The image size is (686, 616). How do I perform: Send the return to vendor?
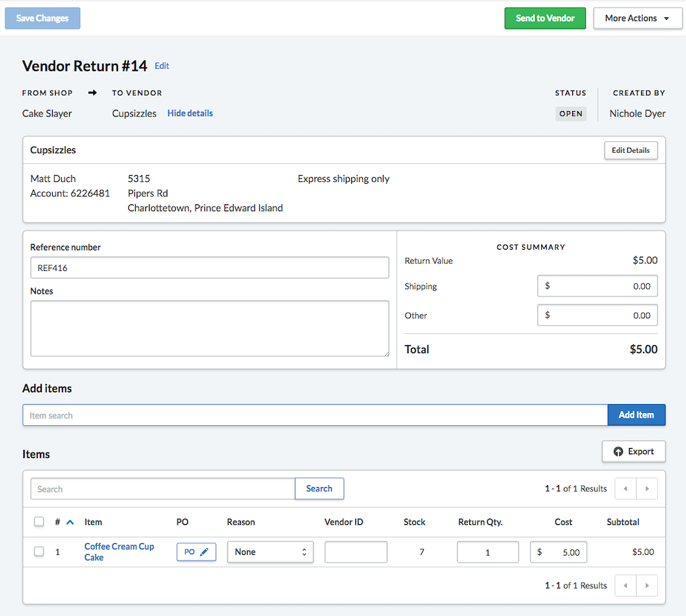click(x=545, y=19)
